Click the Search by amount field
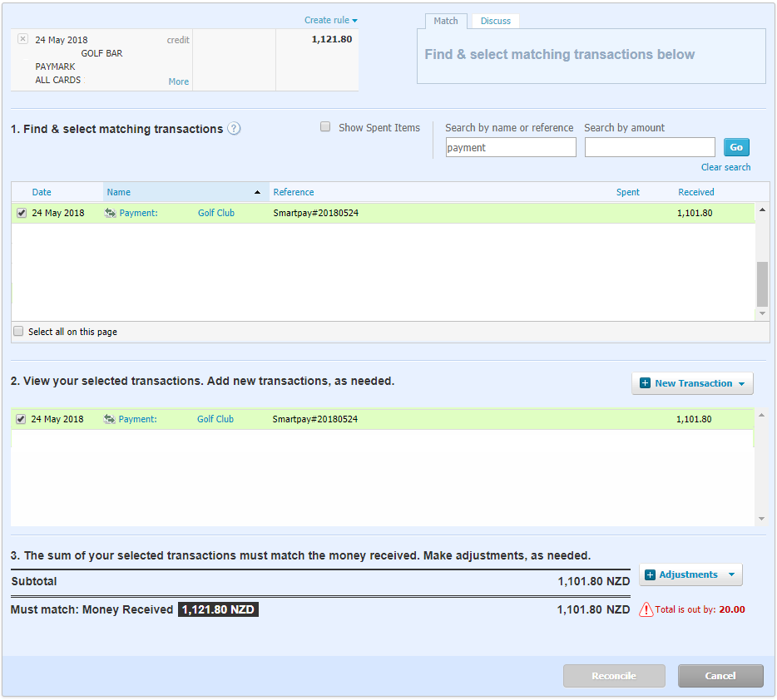 point(649,147)
